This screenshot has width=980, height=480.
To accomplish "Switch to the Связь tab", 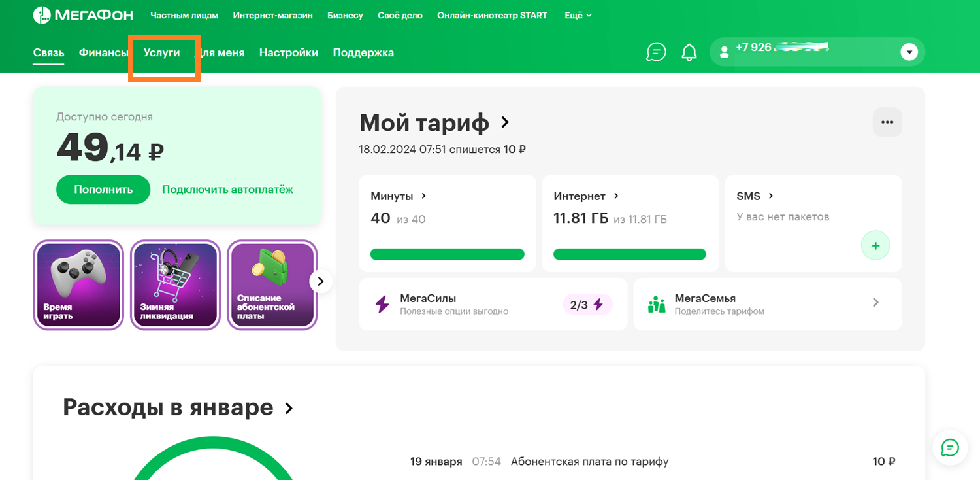I will tap(48, 53).
